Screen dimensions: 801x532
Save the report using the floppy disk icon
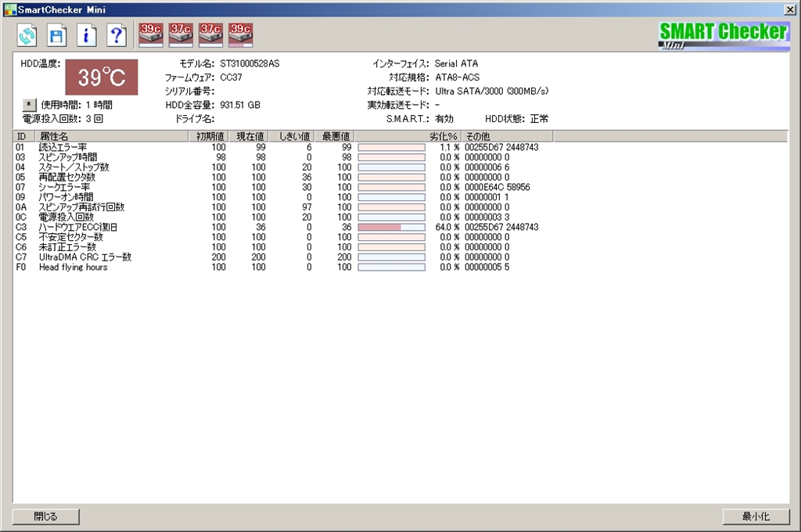56,35
